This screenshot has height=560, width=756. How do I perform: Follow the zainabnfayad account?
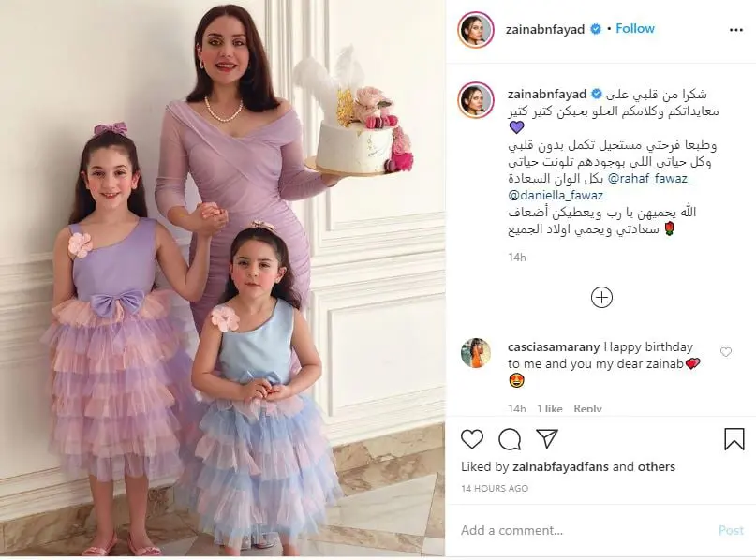point(635,28)
